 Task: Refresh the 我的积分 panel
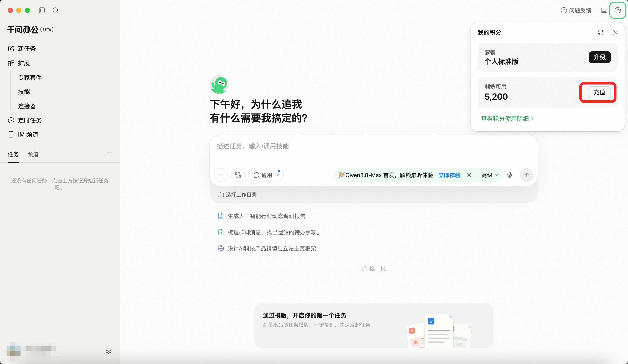click(601, 32)
